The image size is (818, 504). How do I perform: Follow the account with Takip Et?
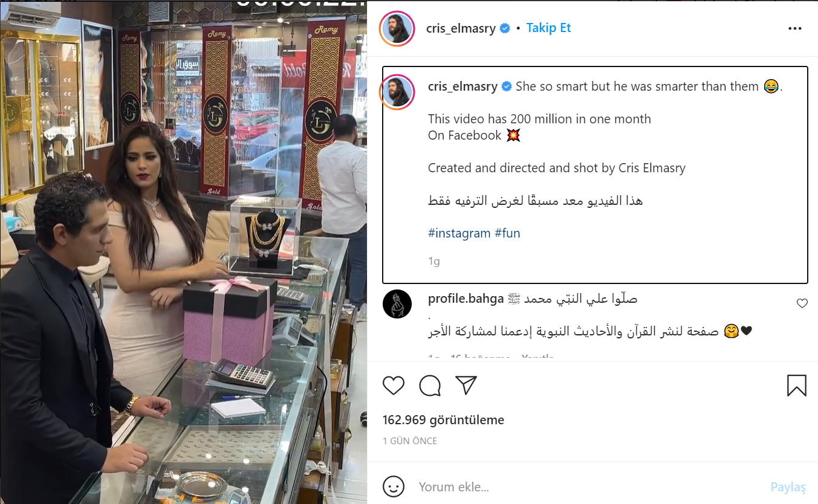click(x=548, y=28)
